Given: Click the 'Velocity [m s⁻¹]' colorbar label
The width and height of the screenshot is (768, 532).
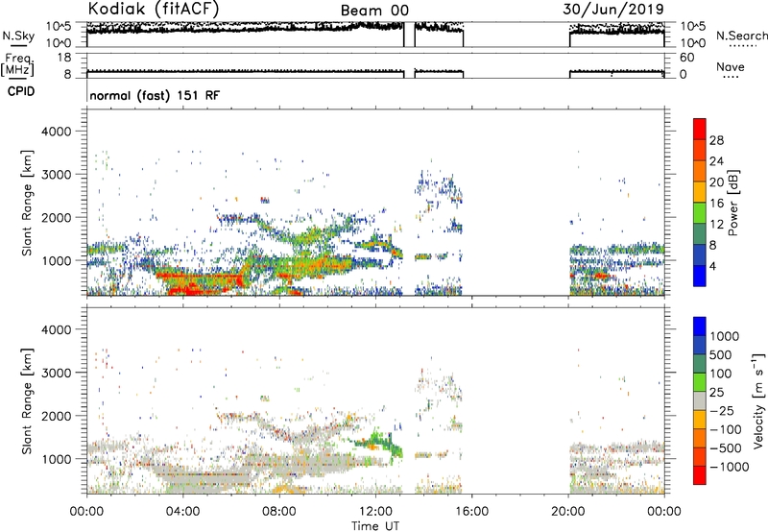Looking at the screenshot, I should point(758,400).
